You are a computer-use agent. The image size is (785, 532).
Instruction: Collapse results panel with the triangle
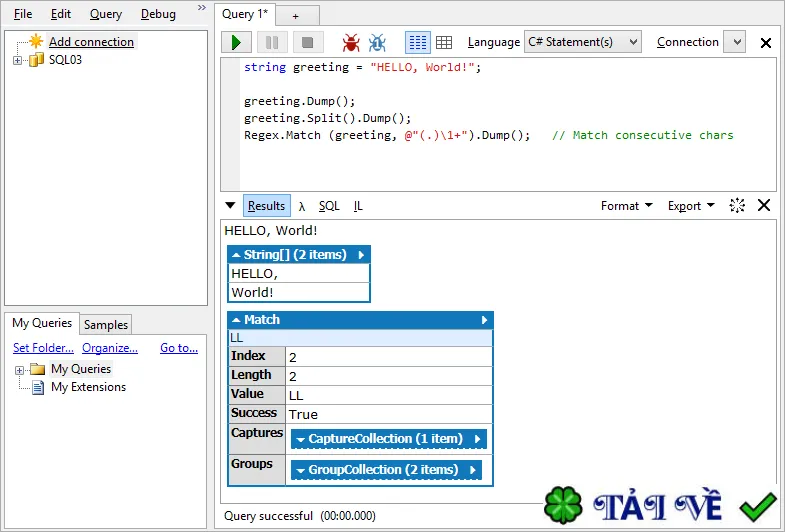click(230, 205)
